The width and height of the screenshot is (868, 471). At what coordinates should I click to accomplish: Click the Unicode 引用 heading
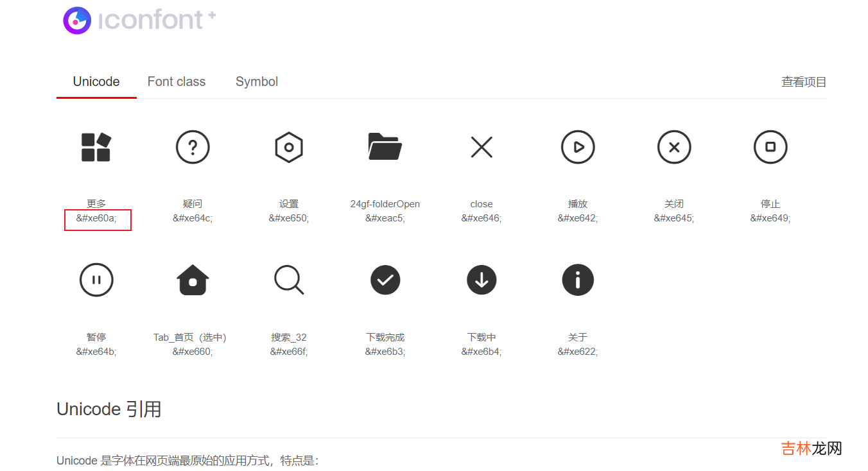109,409
